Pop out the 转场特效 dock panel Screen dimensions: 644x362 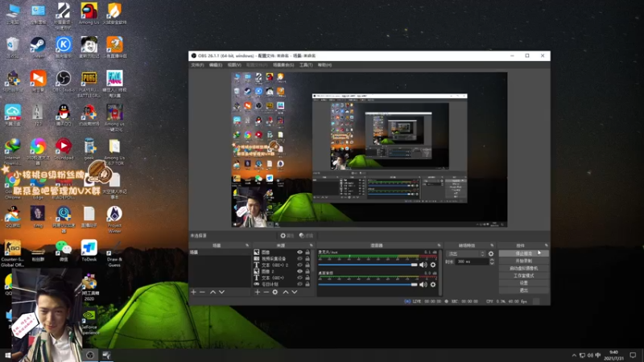(x=492, y=245)
